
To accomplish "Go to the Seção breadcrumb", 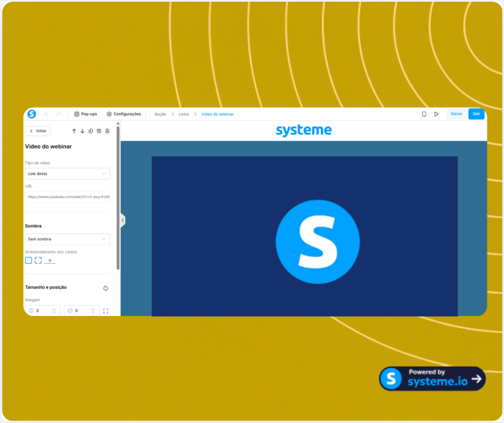I will pyautogui.click(x=160, y=114).
